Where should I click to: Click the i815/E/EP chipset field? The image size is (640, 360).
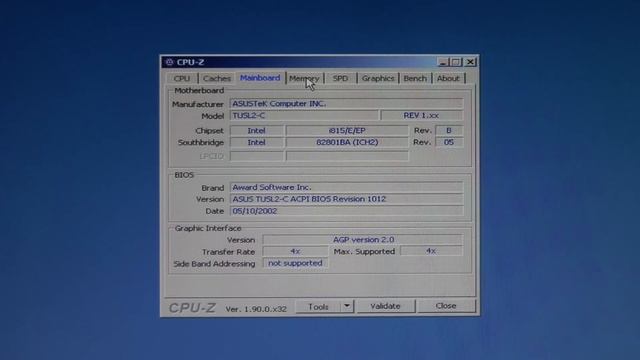tap(347, 131)
